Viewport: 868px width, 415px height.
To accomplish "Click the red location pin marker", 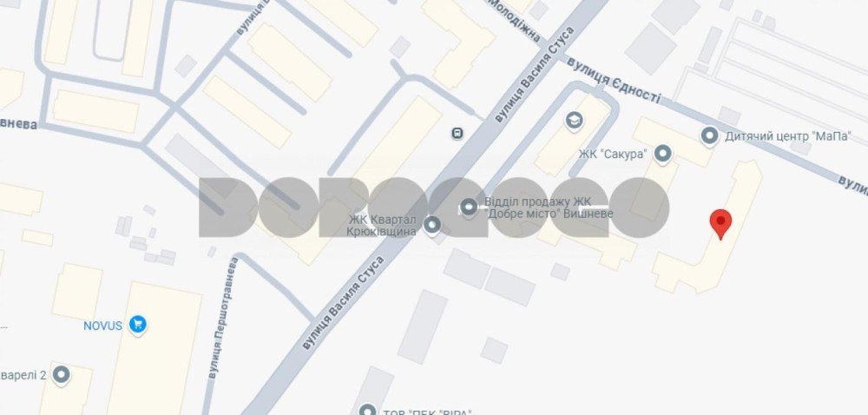I will 720,224.
